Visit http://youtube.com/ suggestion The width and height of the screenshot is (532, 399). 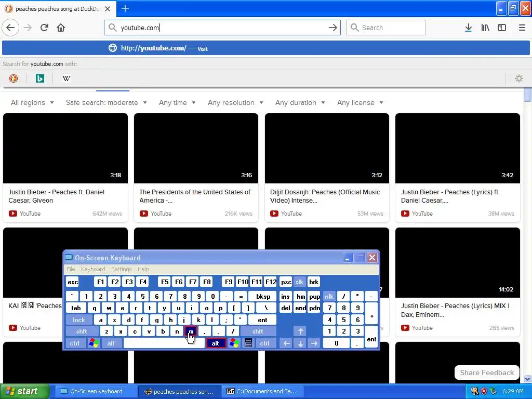[x=265, y=48]
